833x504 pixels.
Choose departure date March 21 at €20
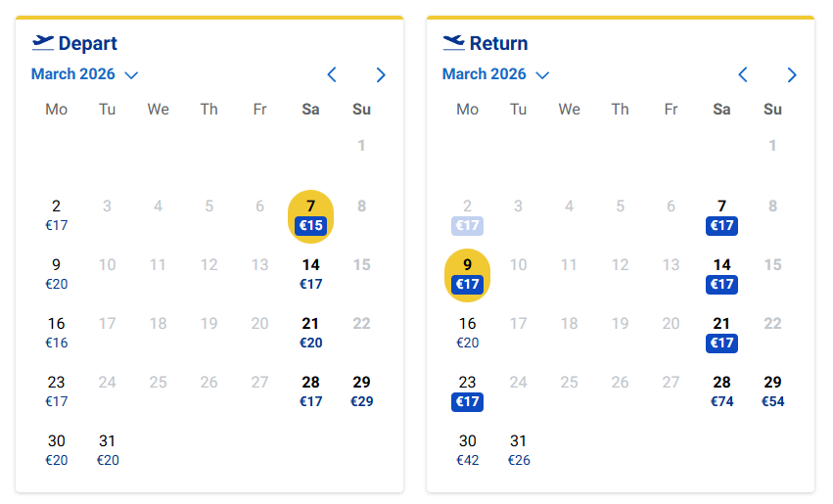[311, 333]
